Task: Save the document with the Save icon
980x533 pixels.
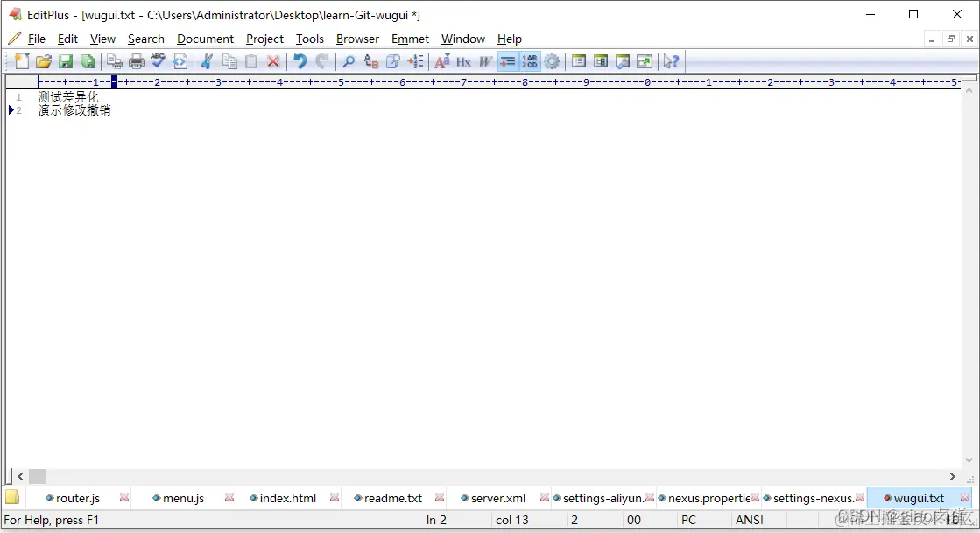Action: pos(66,61)
